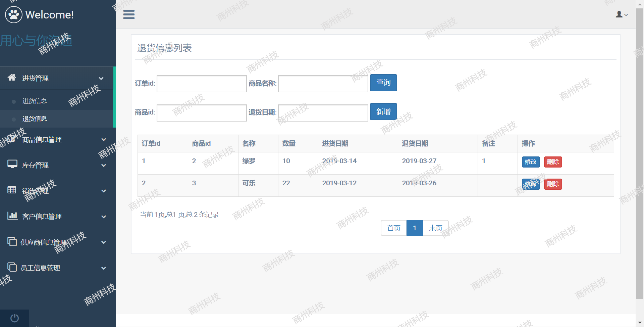Click the table icon beside 销售管理

coord(12,190)
